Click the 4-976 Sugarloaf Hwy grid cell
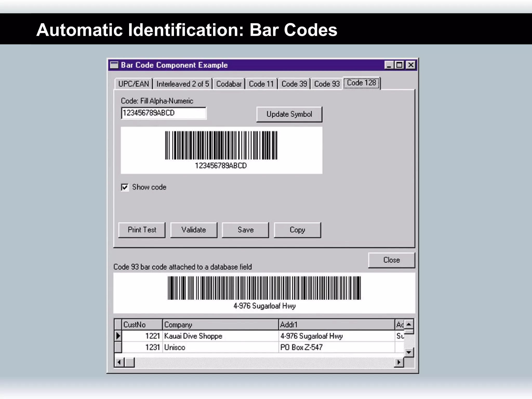The height and width of the screenshot is (399, 532). [x=337, y=336]
